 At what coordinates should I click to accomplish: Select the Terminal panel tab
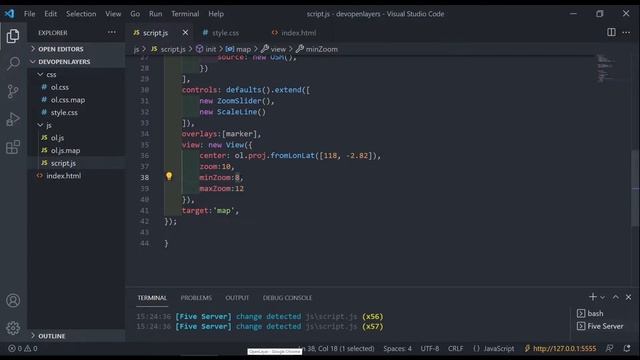(152, 298)
